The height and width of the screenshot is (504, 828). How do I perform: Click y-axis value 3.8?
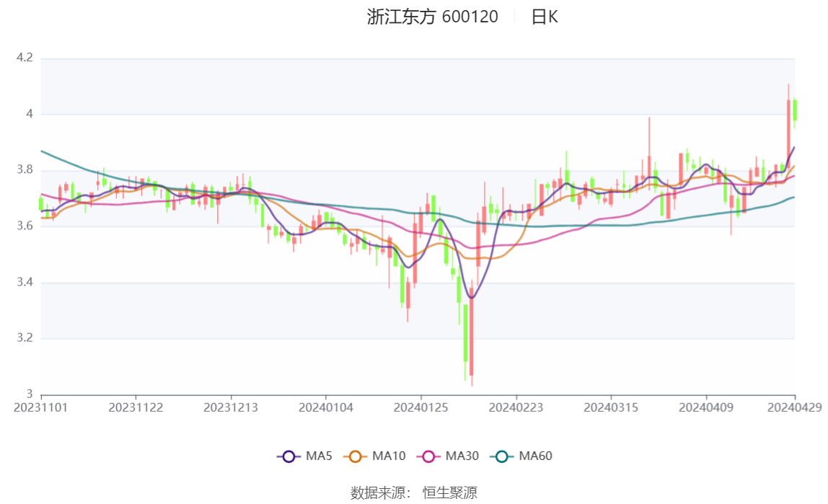click(25, 170)
